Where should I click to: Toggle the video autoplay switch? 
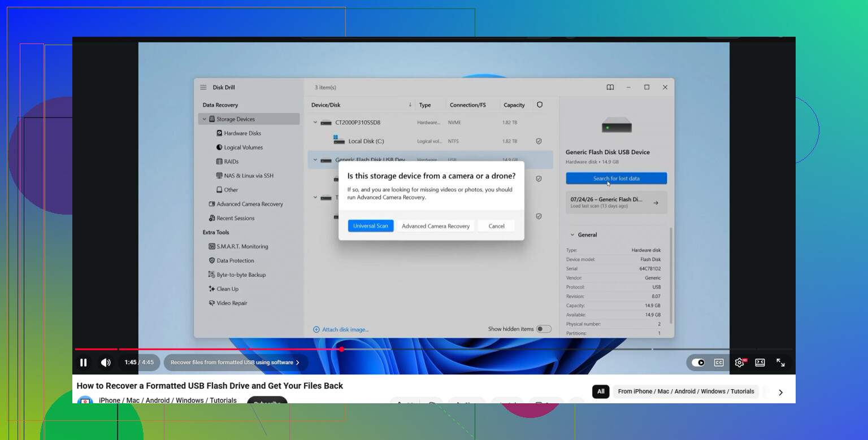pyautogui.click(x=698, y=363)
